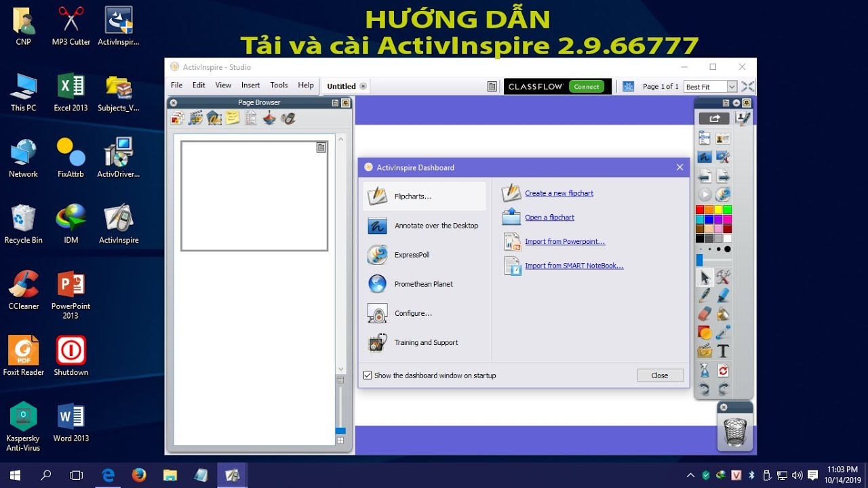Open the View menu
The width and height of the screenshot is (868, 488).
pos(223,85)
